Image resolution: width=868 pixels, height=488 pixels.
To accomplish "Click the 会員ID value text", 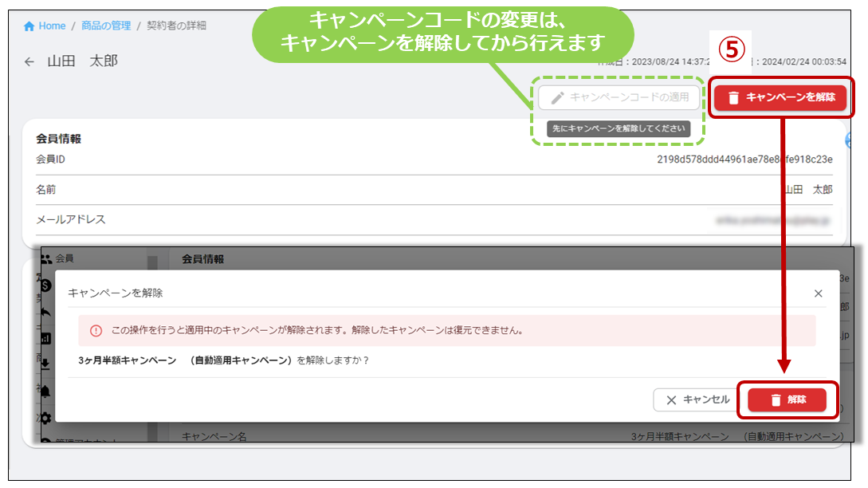I will [744, 159].
